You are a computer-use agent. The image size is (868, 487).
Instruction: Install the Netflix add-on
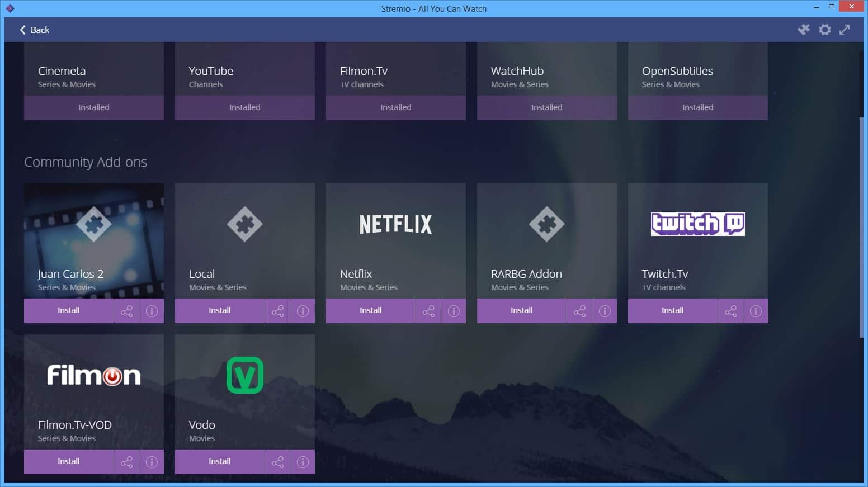coord(371,310)
